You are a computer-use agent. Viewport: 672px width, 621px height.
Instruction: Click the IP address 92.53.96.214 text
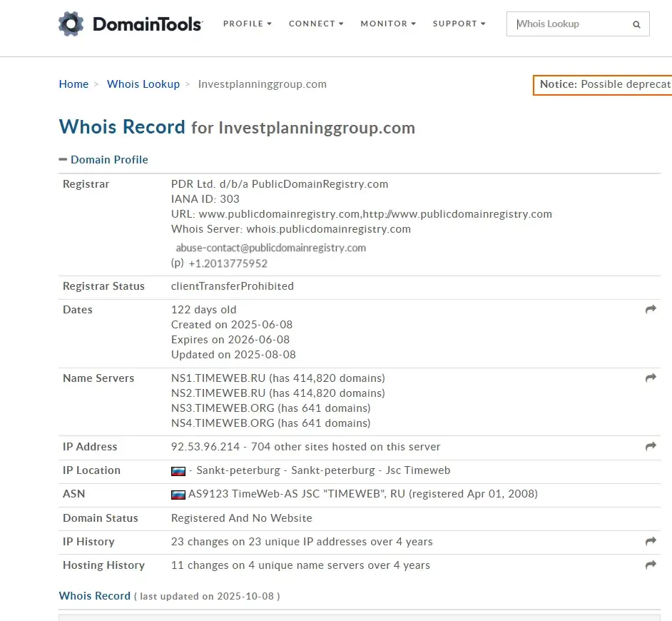205,447
